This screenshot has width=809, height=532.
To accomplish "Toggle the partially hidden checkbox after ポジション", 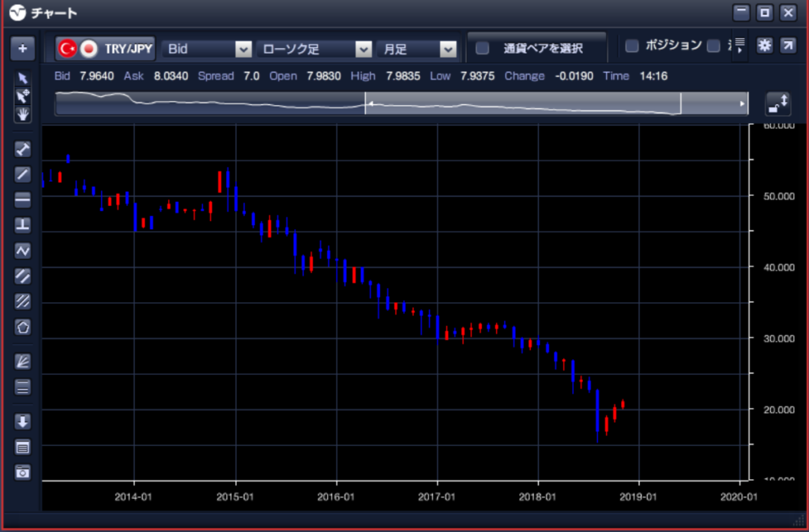I will [x=713, y=46].
